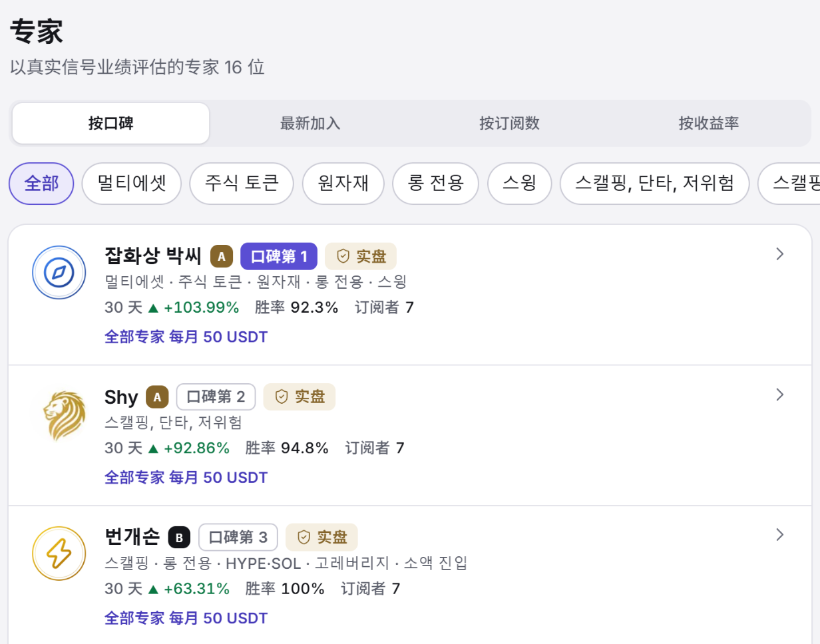Open the 잡화상 박씨 expert name
Screen dimensions: 820x644
tap(154, 256)
